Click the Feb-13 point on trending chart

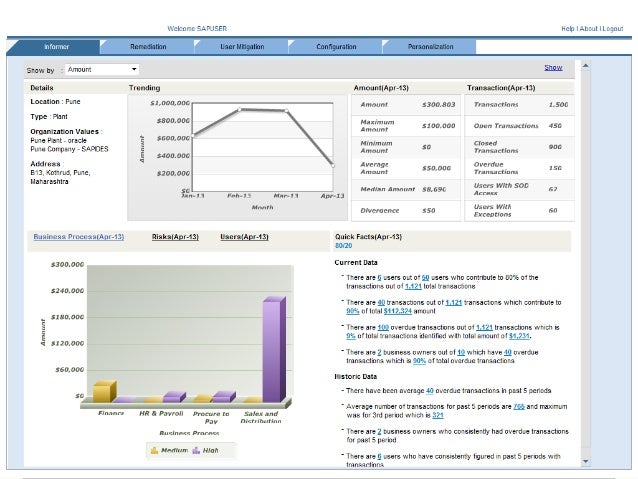click(239, 109)
